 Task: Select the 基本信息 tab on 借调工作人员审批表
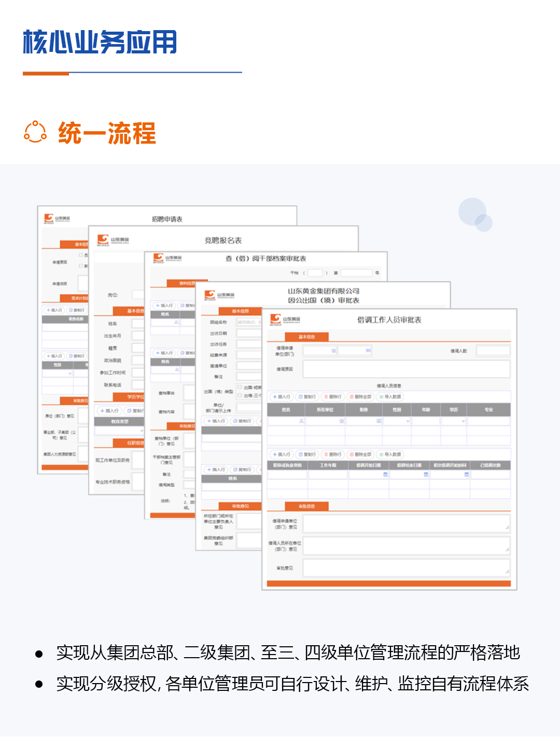306,337
